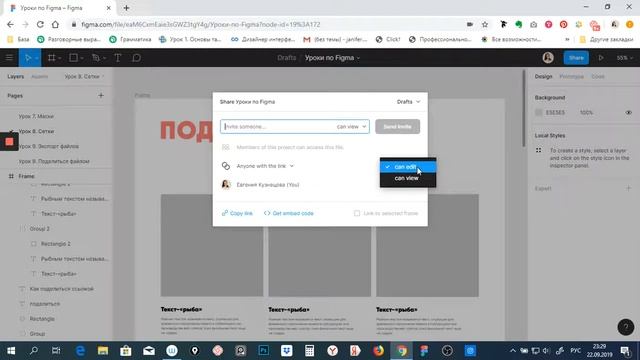
Task: Click the Copy link link
Action: pyautogui.click(x=237, y=213)
